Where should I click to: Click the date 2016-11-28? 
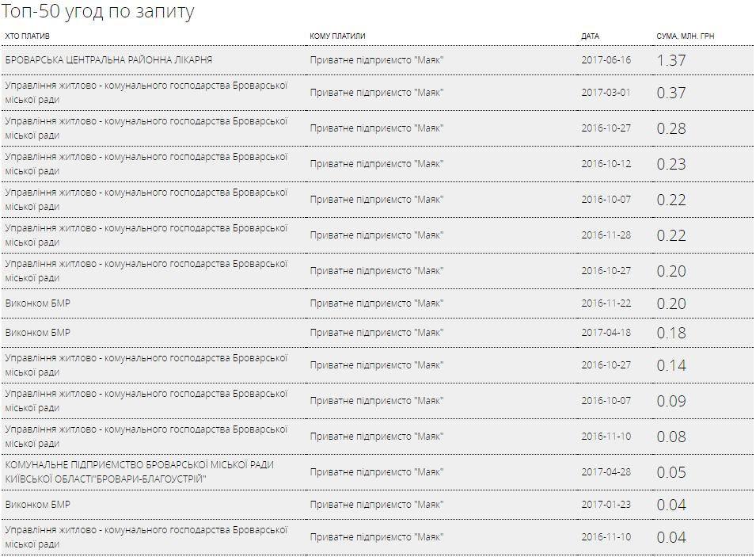pos(606,235)
